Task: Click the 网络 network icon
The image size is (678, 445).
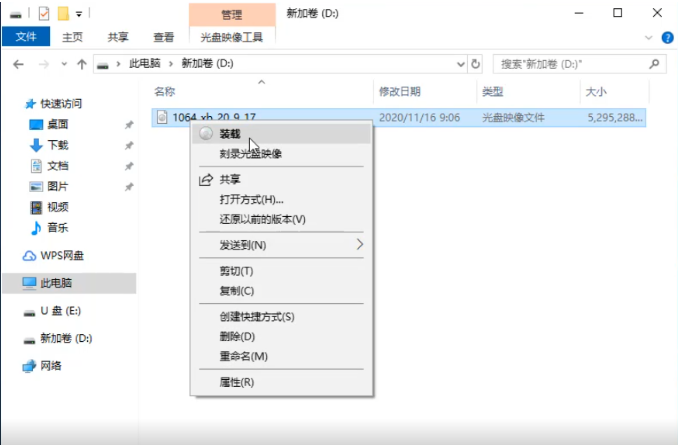Action: point(29,366)
